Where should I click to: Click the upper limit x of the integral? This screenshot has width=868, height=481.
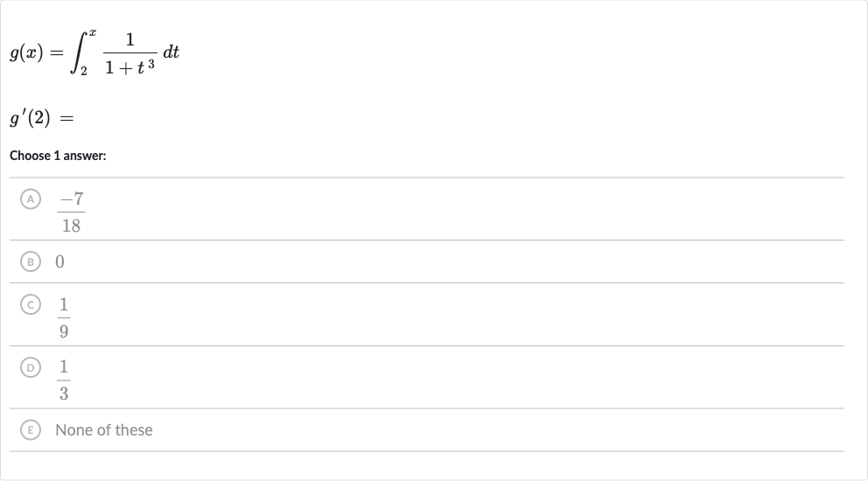93,32
